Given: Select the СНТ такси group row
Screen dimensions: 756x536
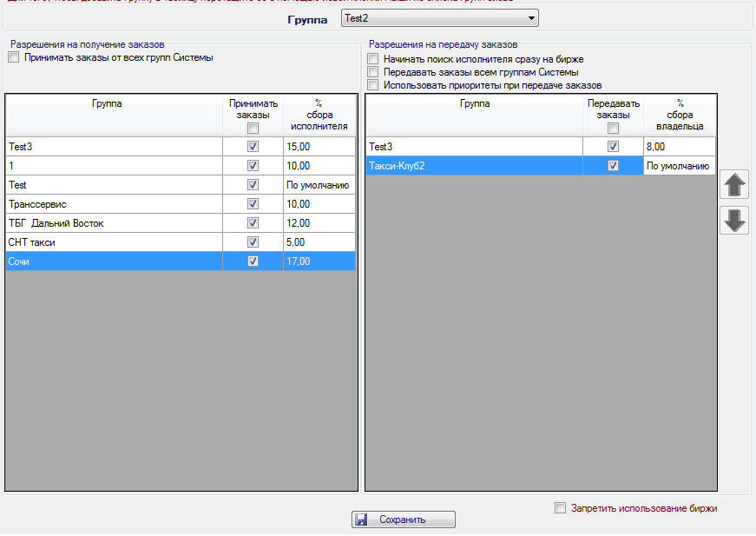Looking at the screenshot, I should [113, 242].
